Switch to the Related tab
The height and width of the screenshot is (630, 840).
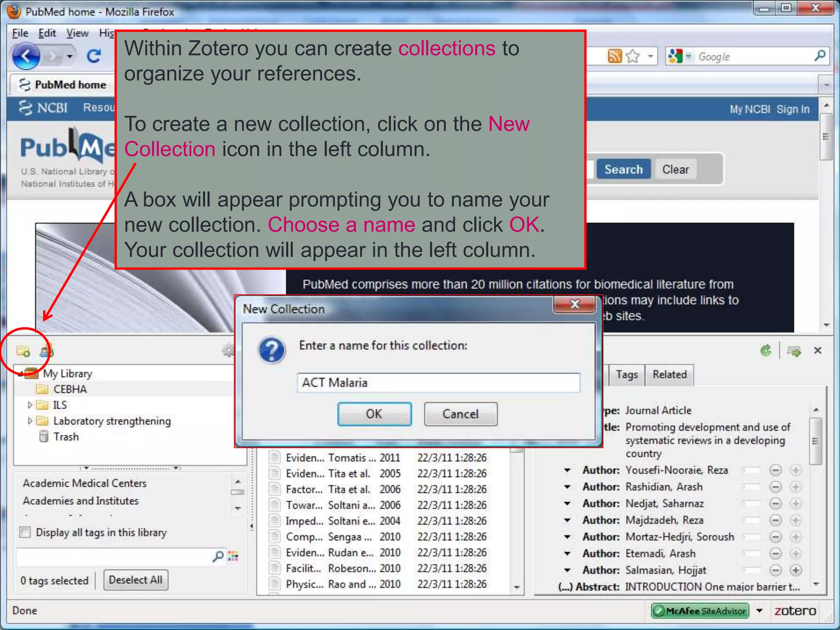coord(669,375)
